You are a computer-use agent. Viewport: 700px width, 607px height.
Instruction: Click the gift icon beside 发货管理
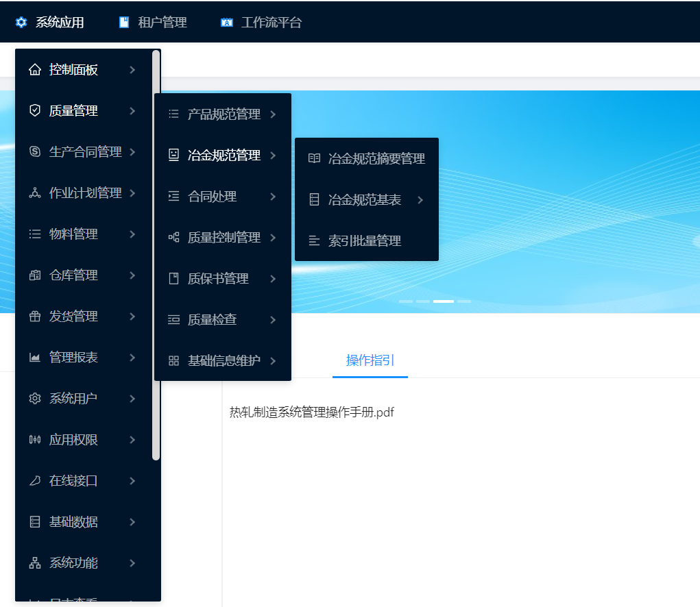tap(35, 317)
